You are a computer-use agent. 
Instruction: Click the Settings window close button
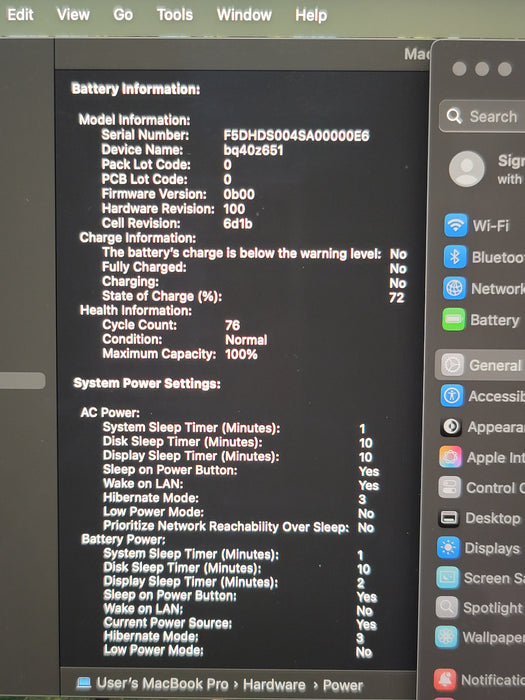(459, 69)
